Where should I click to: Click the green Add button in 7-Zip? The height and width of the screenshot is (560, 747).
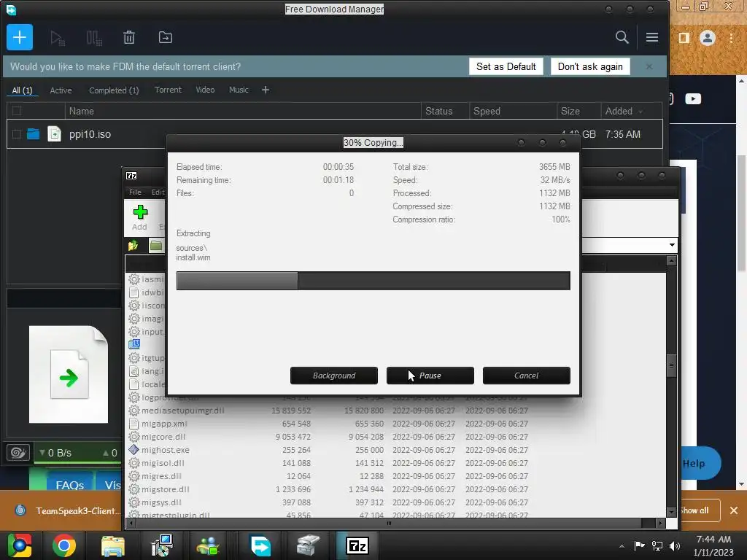(139, 217)
